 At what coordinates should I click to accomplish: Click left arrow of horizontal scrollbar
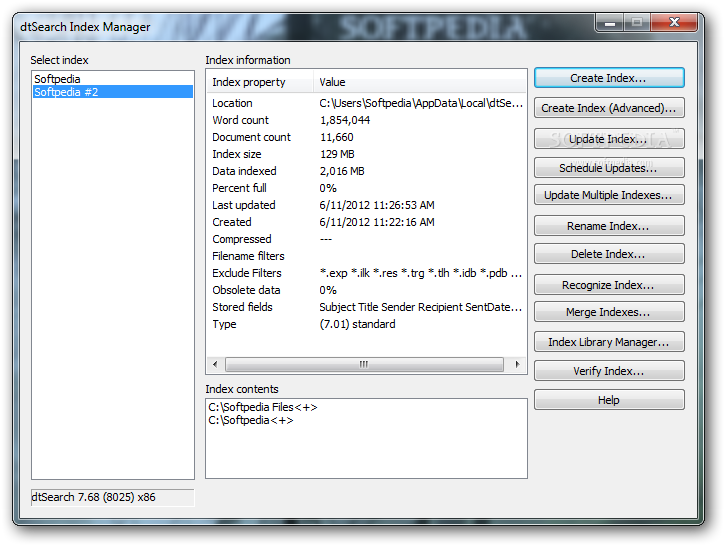(215, 364)
